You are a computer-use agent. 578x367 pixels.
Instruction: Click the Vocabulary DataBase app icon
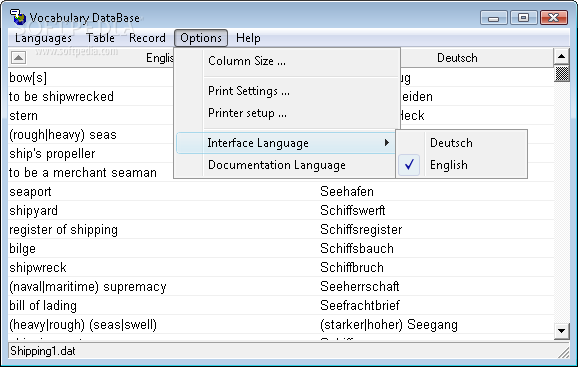tap(18, 17)
